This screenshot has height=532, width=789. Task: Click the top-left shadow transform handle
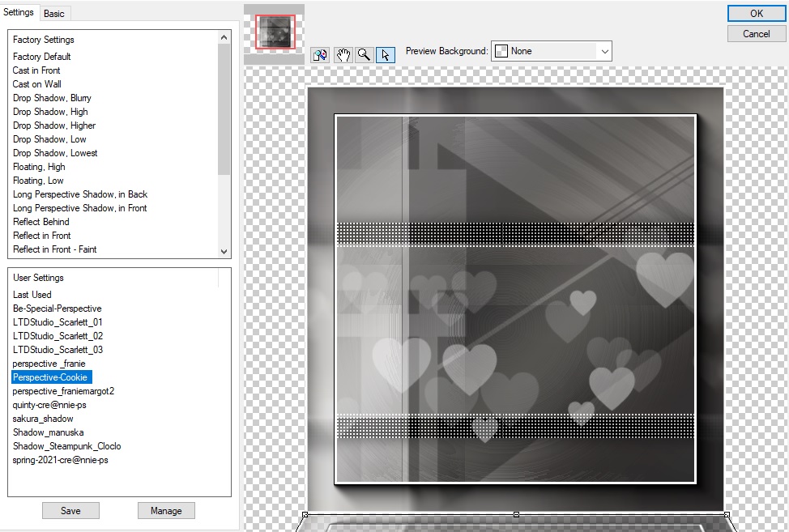point(305,514)
